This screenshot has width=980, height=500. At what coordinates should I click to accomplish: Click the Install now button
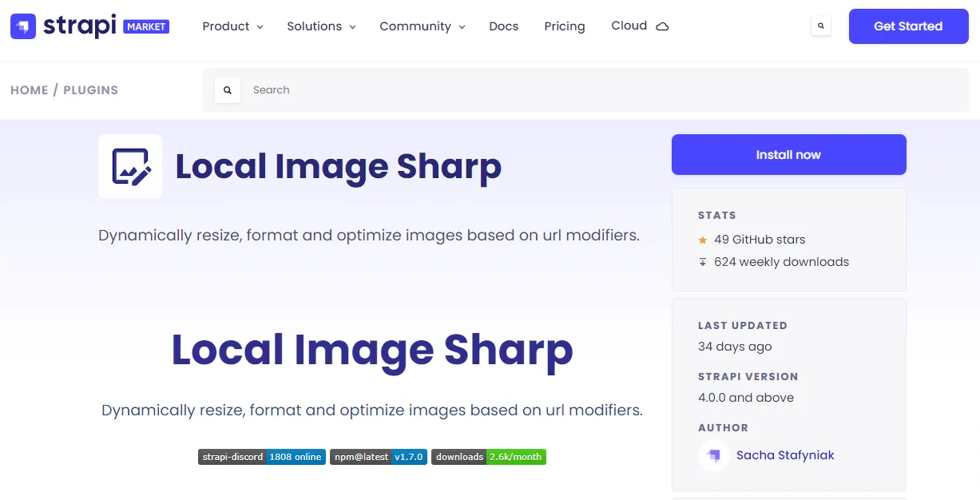coord(789,155)
